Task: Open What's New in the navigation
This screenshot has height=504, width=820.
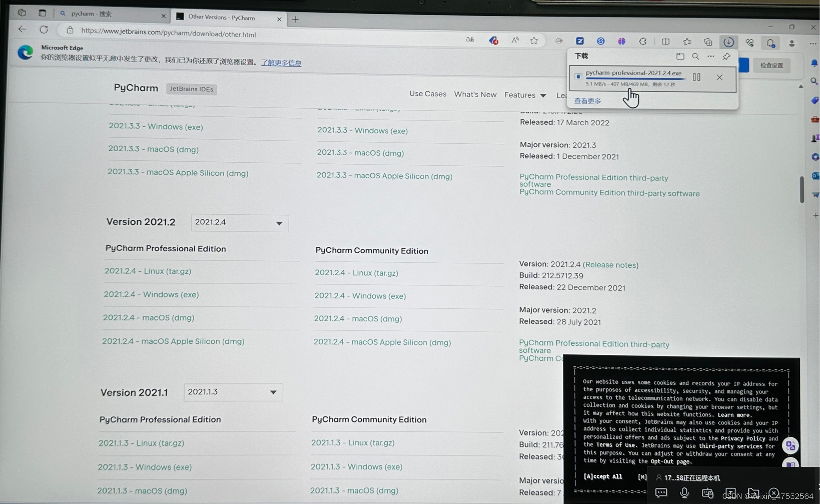Action: (x=475, y=94)
